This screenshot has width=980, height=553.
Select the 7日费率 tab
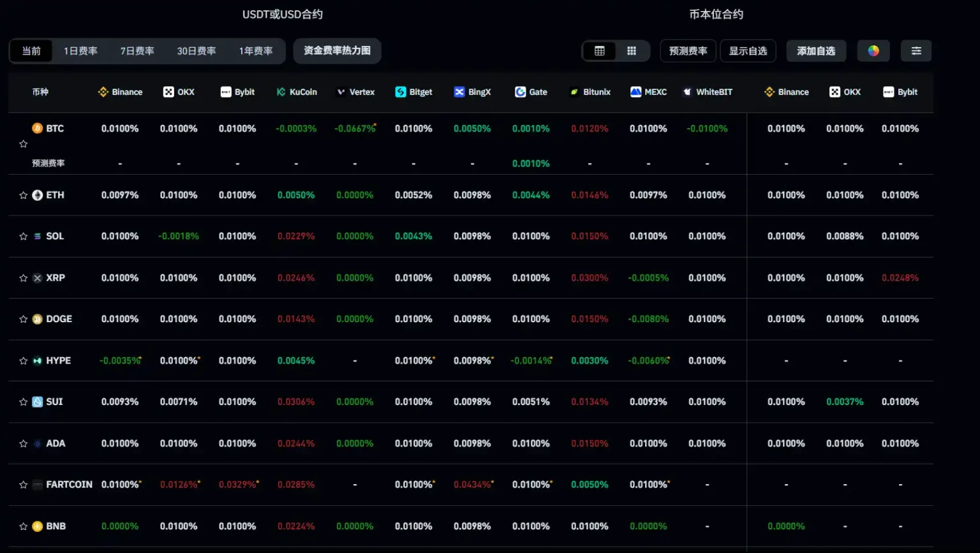[137, 51]
